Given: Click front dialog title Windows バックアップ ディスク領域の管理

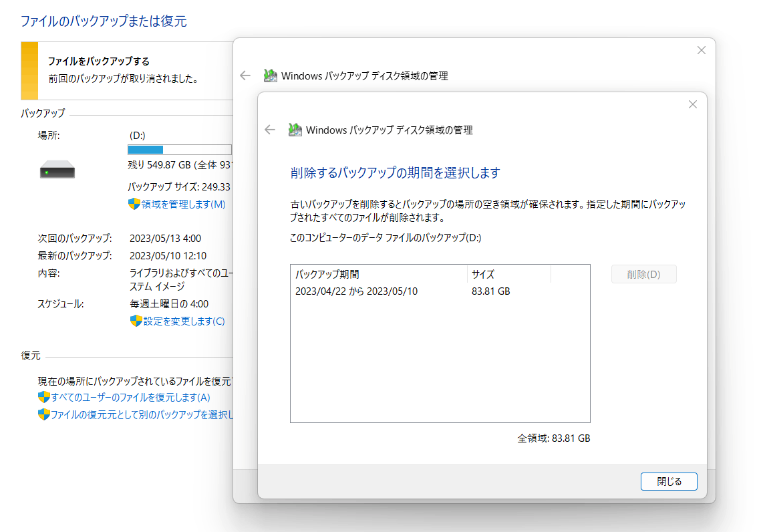Looking at the screenshot, I should (389, 130).
